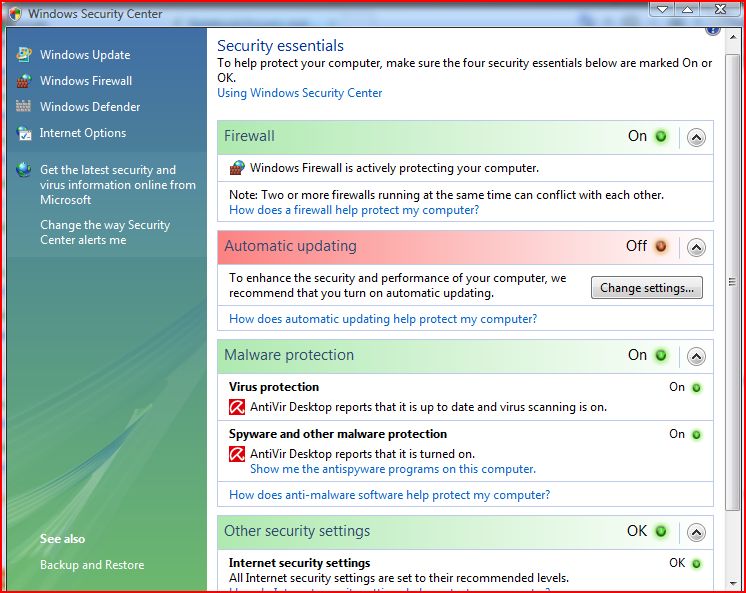Close the Windows Security Center window
The height and width of the screenshot is (593, 746).
pyautogui.click(x=720, y=9)
